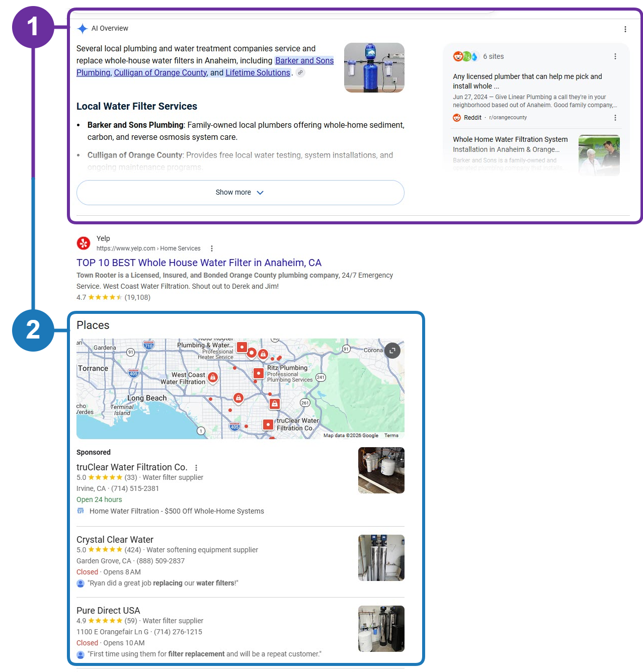Viewport: 643px width, 672px height.
Task: Click the Yelp site name above result
Action: coord(103,238)
